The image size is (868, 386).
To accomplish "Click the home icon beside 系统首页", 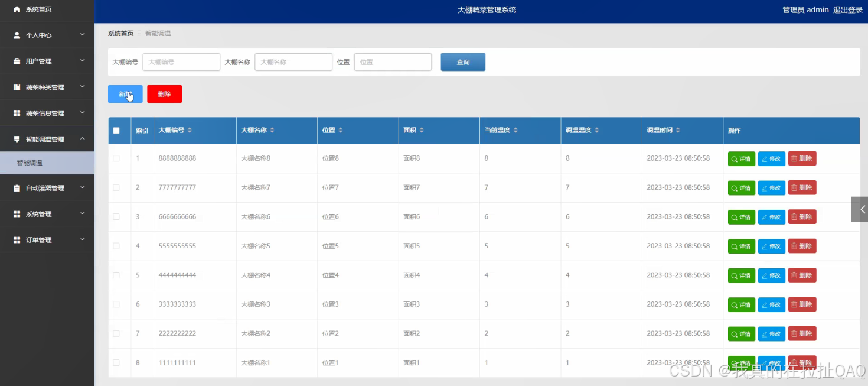I will click(17, 9).
